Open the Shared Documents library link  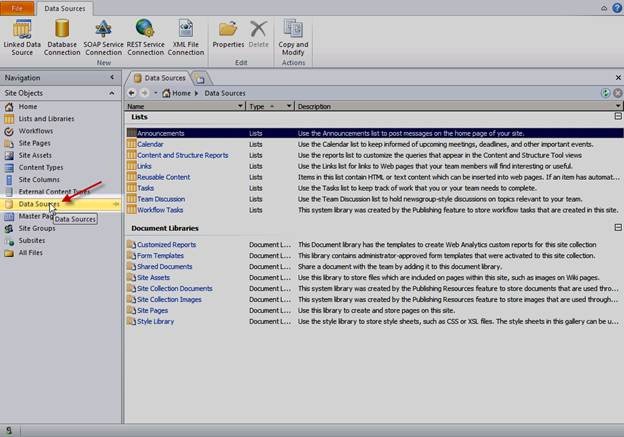[164, 267]
